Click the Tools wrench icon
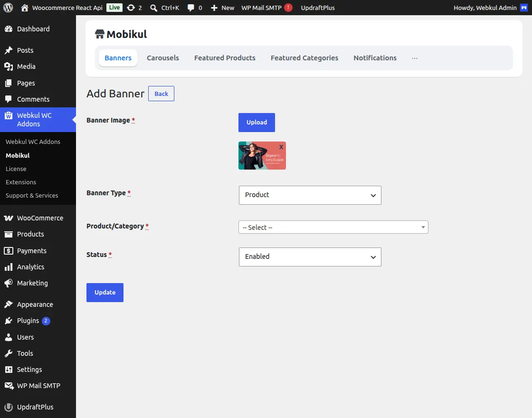The width and height of the screenshot is (532, 418). [9, 353]
